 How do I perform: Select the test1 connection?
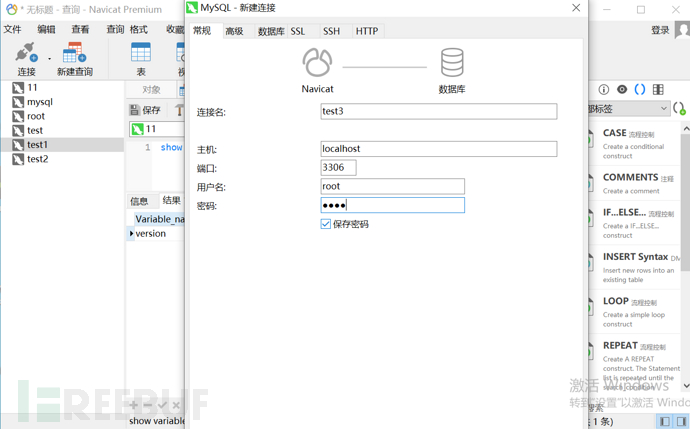[x=62, y=145]
